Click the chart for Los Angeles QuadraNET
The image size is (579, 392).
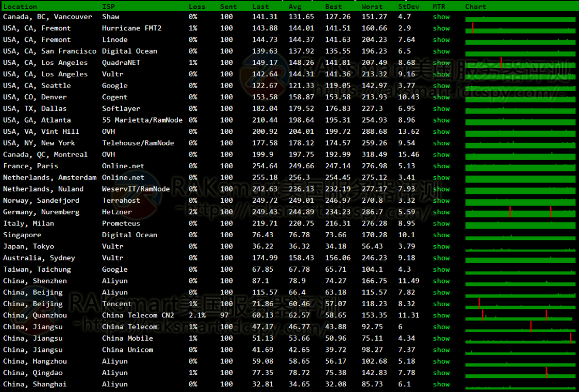tap(520, 63)
